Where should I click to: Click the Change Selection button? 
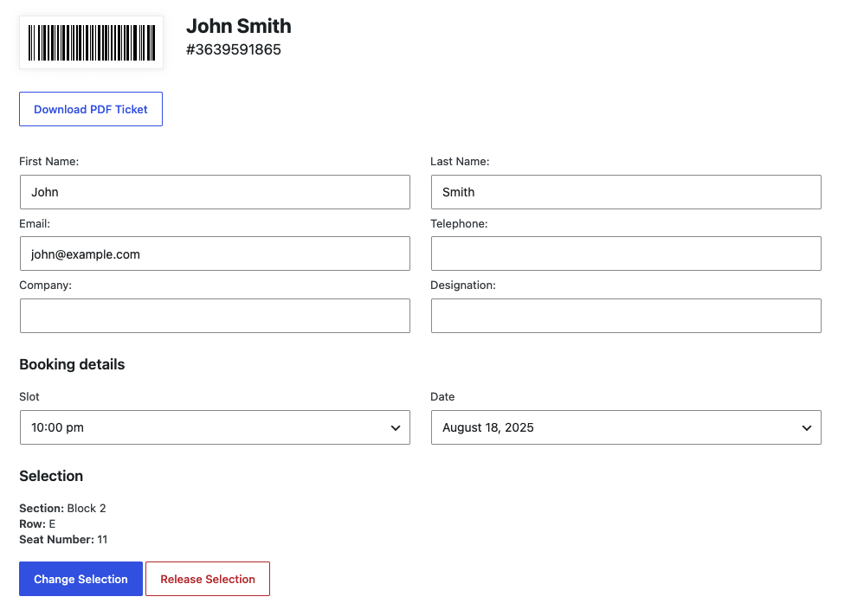click(81, 579)
